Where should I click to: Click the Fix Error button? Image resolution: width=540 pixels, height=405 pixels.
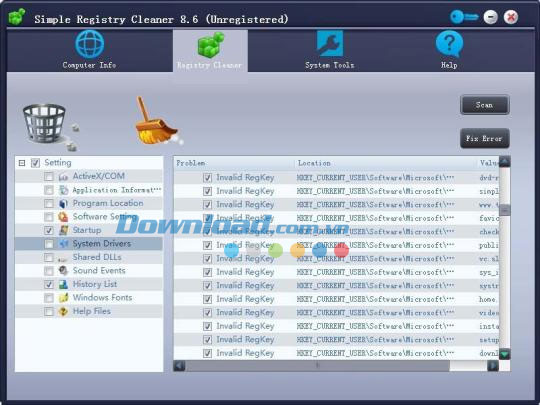(485, 138)
